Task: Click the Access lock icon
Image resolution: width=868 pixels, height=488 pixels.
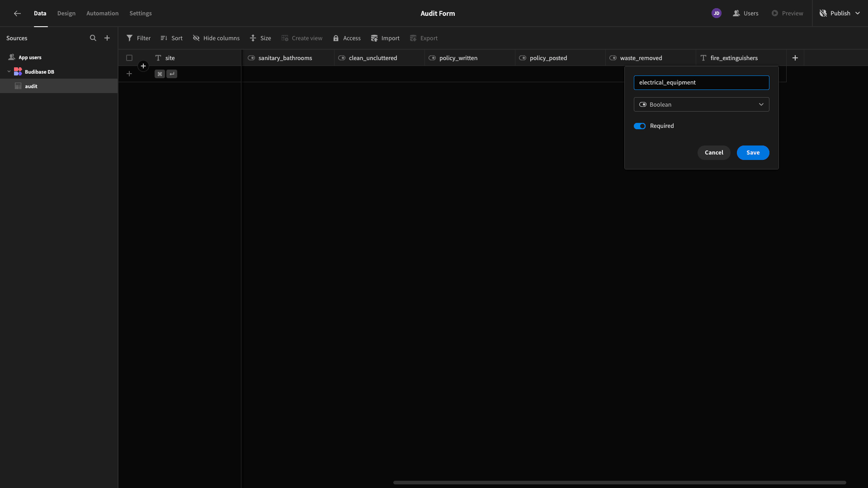Action: point(336,38)
